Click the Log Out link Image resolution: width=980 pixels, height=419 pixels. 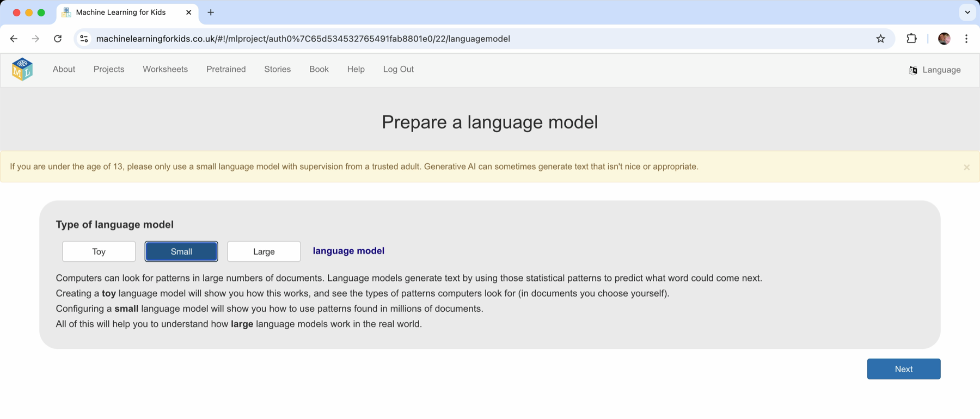(398, 69)
